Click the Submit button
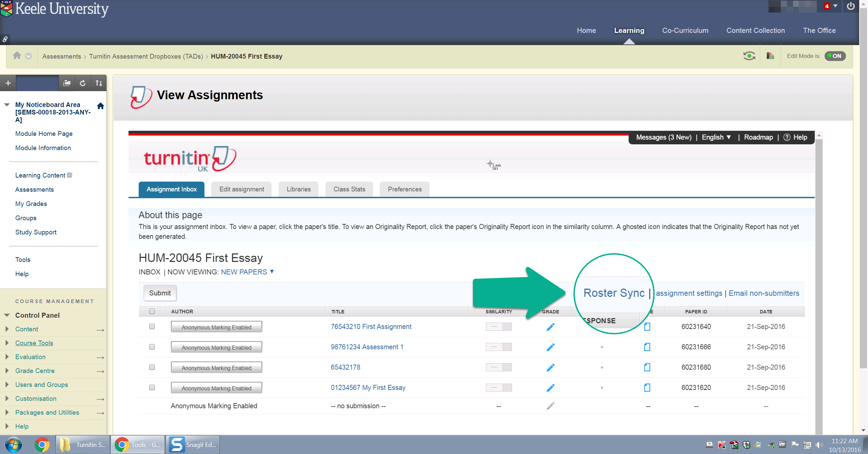This screenshot has width=868, height=454. click(x=160, y=293)
